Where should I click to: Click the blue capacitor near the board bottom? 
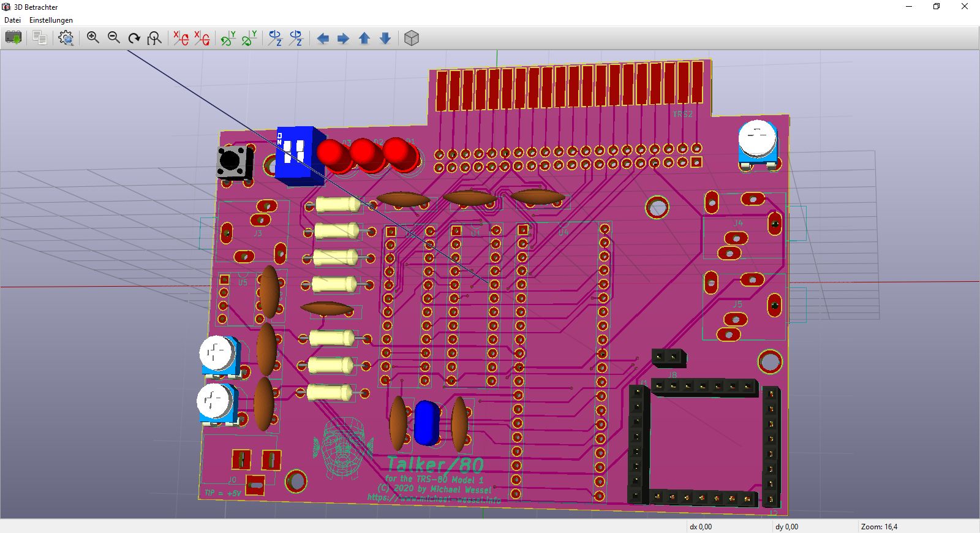[427, 423]
